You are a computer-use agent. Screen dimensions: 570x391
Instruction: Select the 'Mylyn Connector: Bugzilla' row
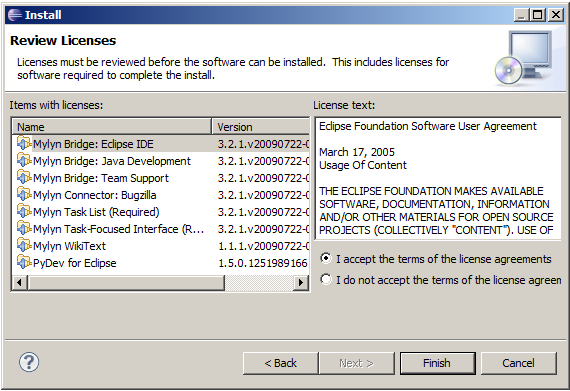161,195
